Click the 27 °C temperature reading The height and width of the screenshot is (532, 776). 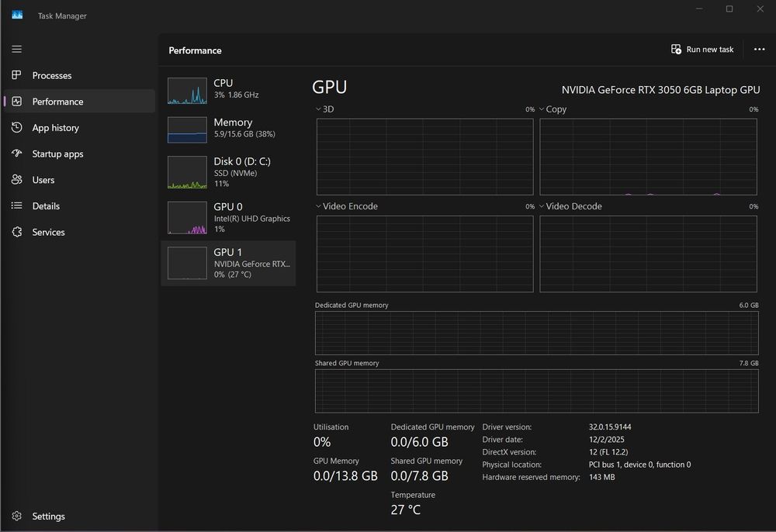click(x=405, y=510)
